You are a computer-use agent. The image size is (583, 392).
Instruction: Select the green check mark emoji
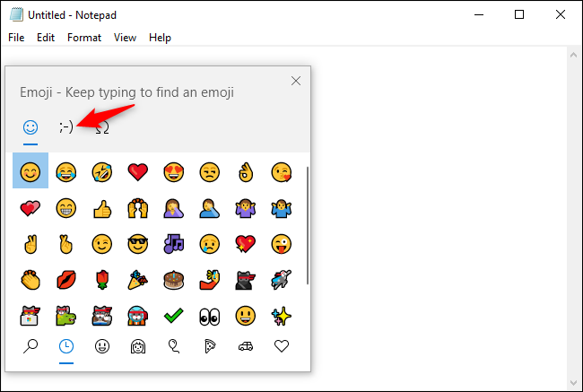(x=171, y=316)
